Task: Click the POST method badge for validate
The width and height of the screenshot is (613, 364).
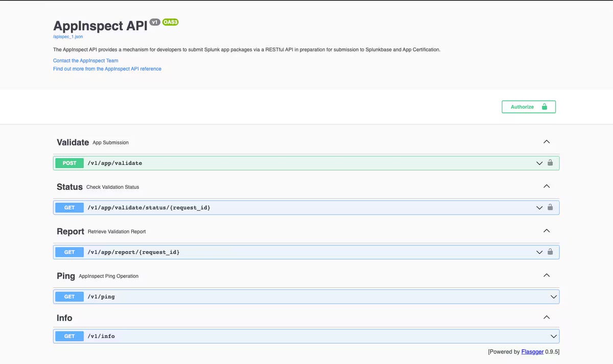Action: tap(69, 163)
